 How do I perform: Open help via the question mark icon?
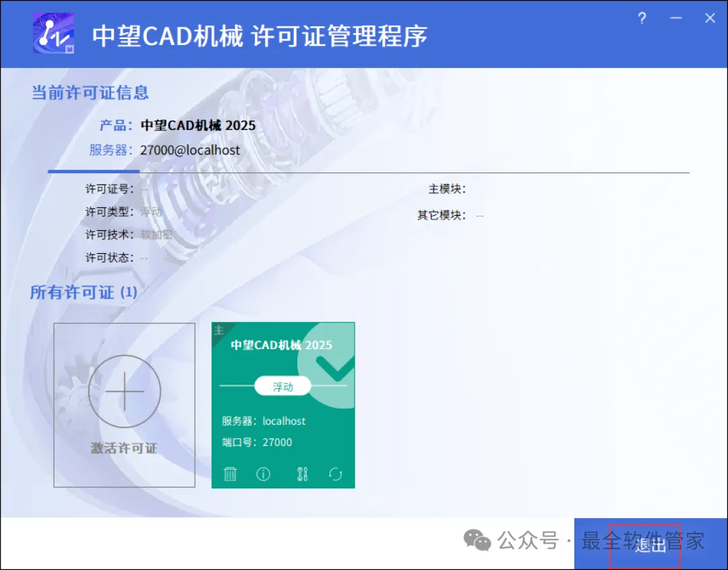click(x=642, y=19)
